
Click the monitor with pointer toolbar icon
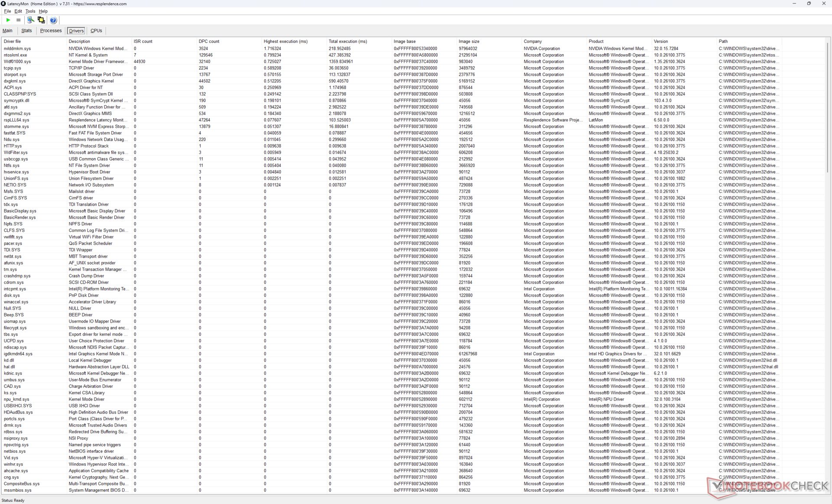tap(30, 20)
